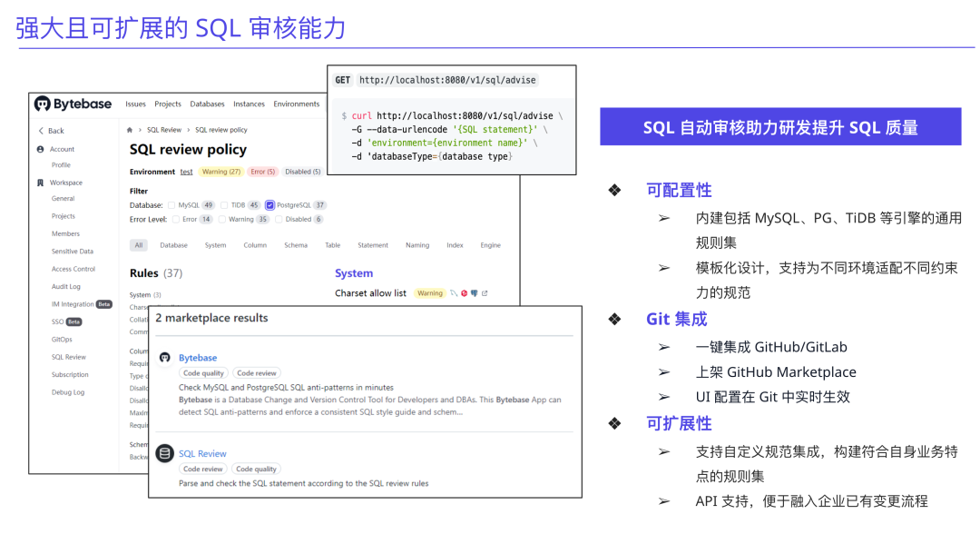Click Code quality tag under Bytebase

click(203, 373)
